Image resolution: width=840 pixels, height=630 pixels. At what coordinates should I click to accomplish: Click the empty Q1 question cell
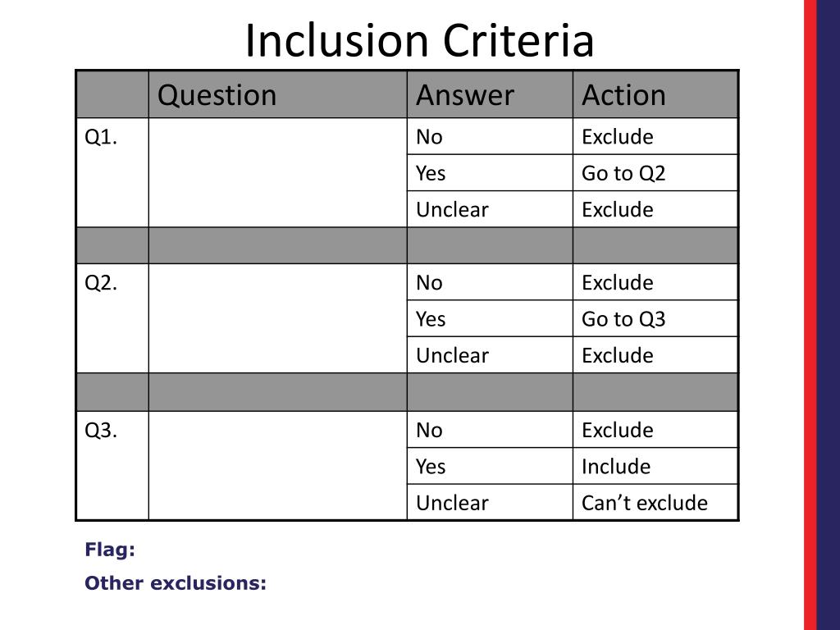(277, 172)
